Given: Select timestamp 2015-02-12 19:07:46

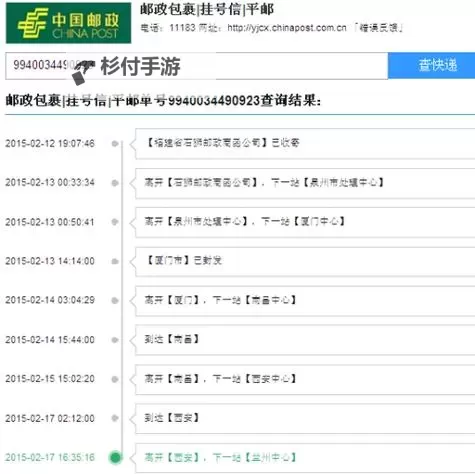Looking at the screenshot, I should [x=50, y=144].
